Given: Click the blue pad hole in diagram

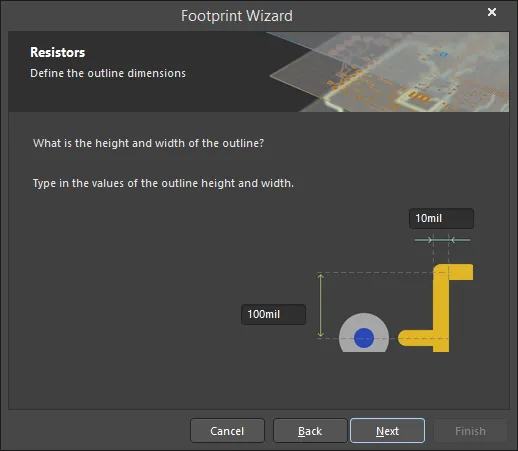Looking at the screenshot, I should click(364, 338).
